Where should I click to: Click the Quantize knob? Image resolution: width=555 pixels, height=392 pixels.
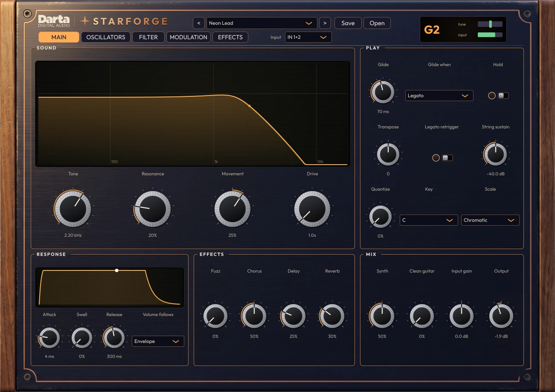click(381, 216)
